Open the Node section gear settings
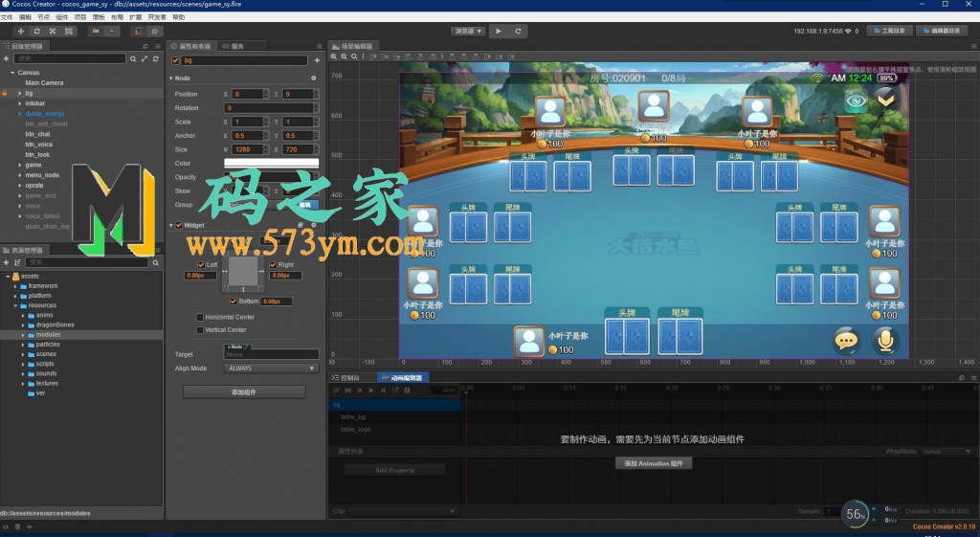Viewport: 980px width, 537px height. [x=314, y=78]
